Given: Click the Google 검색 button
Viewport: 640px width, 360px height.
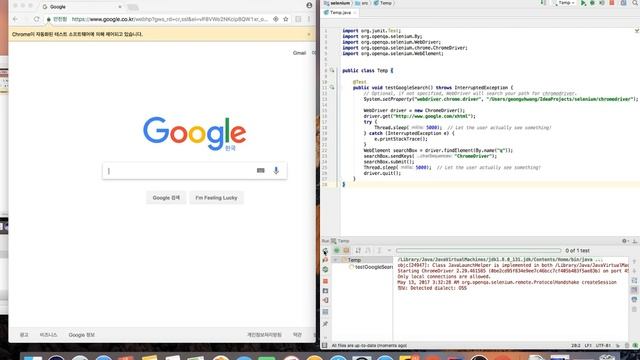Looking at the screenshot, I should [166, 198].
